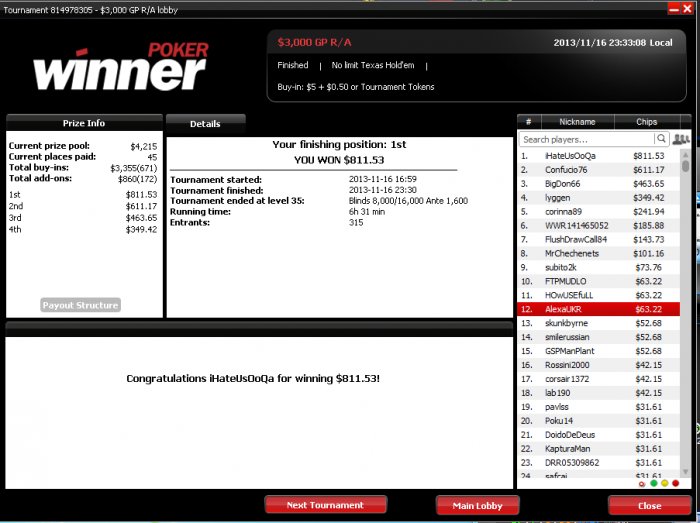
Task: Click the Payout Structure button
Action: pos(80,305)
